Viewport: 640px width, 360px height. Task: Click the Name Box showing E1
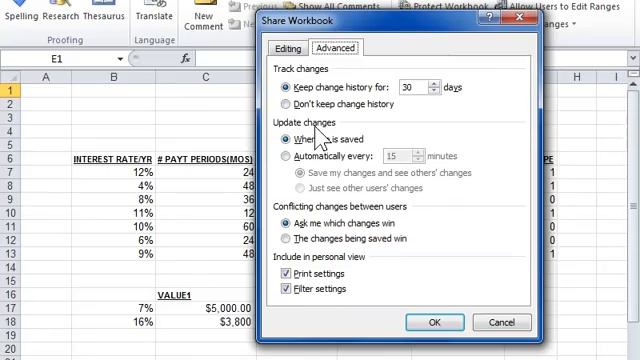57,59
